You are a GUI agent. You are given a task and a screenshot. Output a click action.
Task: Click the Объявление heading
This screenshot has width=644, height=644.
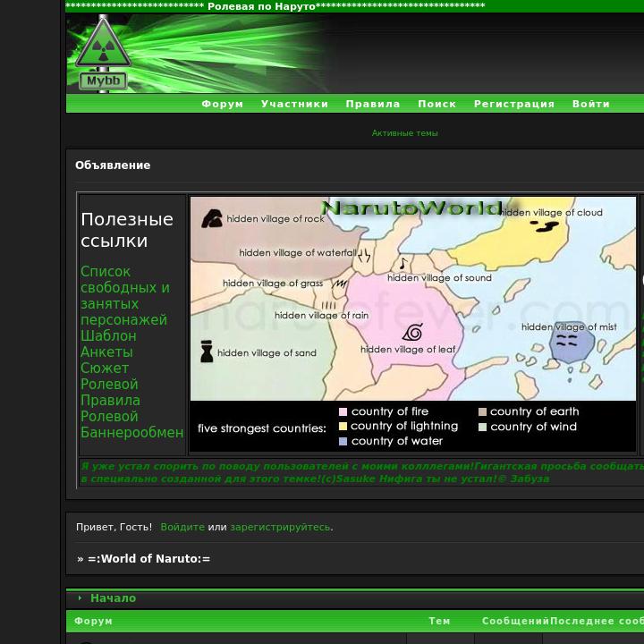coord(113,165)
